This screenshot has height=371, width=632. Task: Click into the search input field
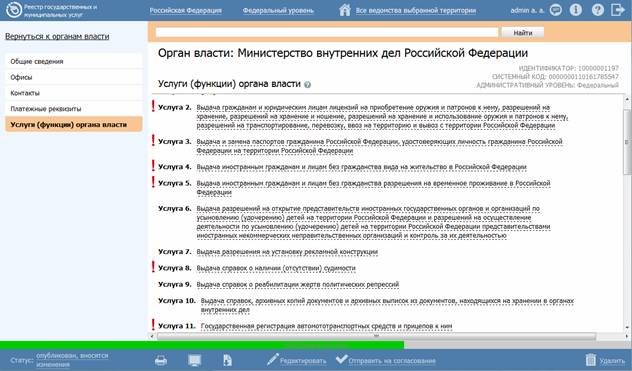(x=327, y=32)
